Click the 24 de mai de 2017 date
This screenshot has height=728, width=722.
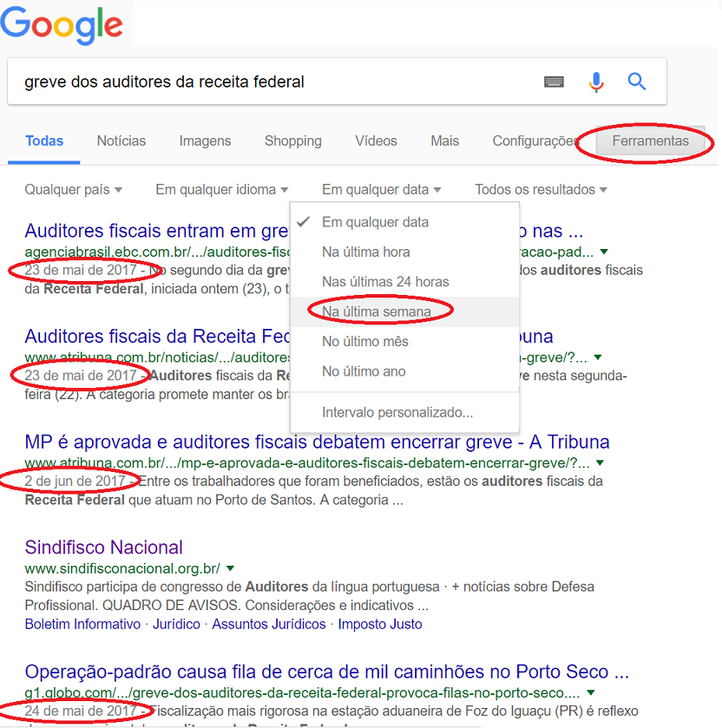point(81,711)
